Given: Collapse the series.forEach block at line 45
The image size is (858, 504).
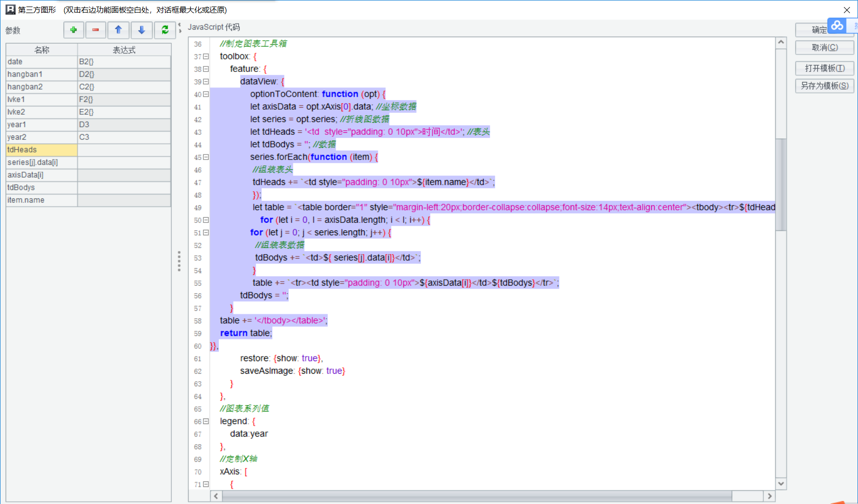Looking at the screenshot, I should pos(206,157).
